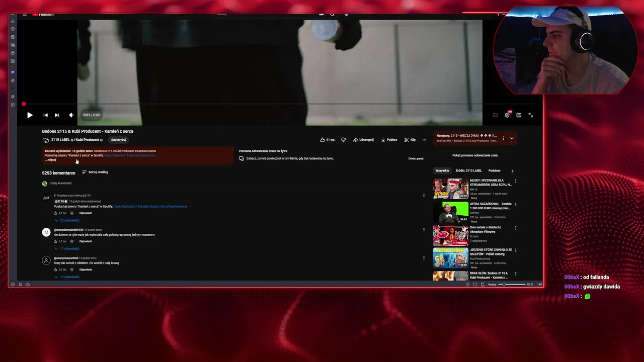
Task: Open player settings gear with HD badge
Action: (x=507, y=115)
